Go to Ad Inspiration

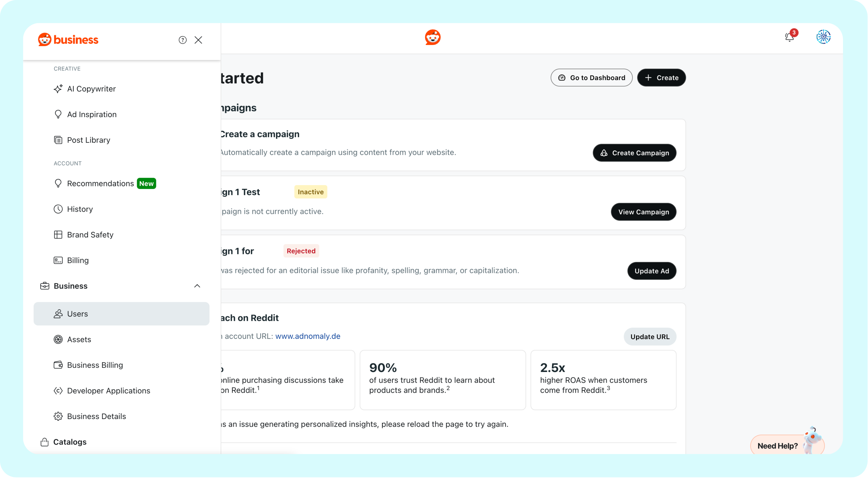click(x=92, y=114)
